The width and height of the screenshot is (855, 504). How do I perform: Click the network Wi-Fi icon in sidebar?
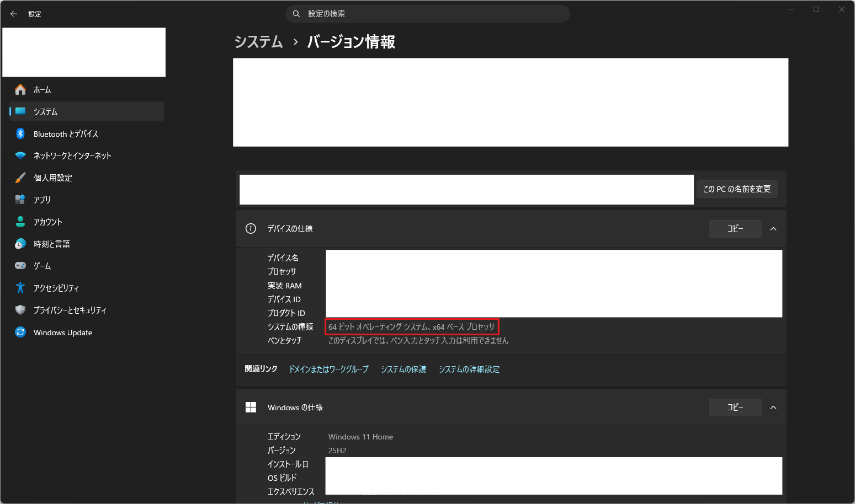pyautogui.click(x=20, y=156)
